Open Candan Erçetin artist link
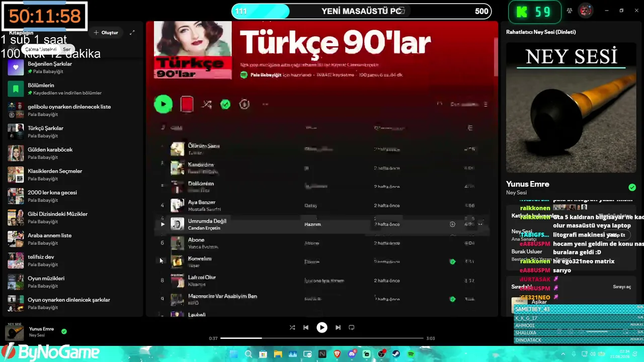Screen dimensions: 644x362 204,228
